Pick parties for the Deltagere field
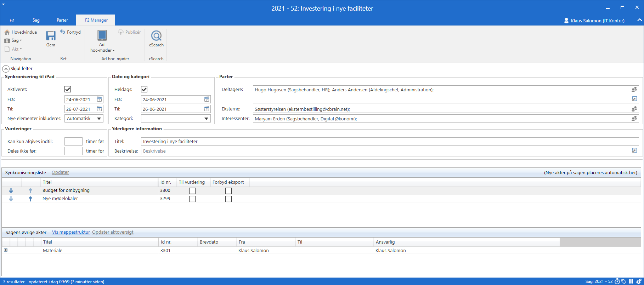This screenshot has width=644, height=285. coord(634,90)
